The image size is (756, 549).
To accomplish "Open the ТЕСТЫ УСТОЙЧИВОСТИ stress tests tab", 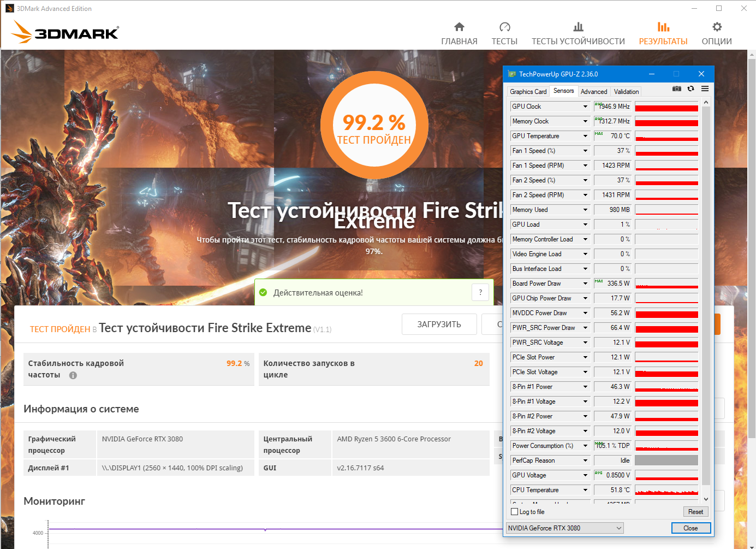I will (578, 34).
